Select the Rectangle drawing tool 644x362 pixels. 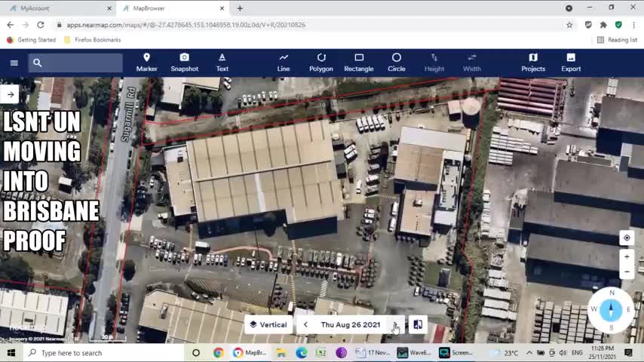[x=359, y=63]
